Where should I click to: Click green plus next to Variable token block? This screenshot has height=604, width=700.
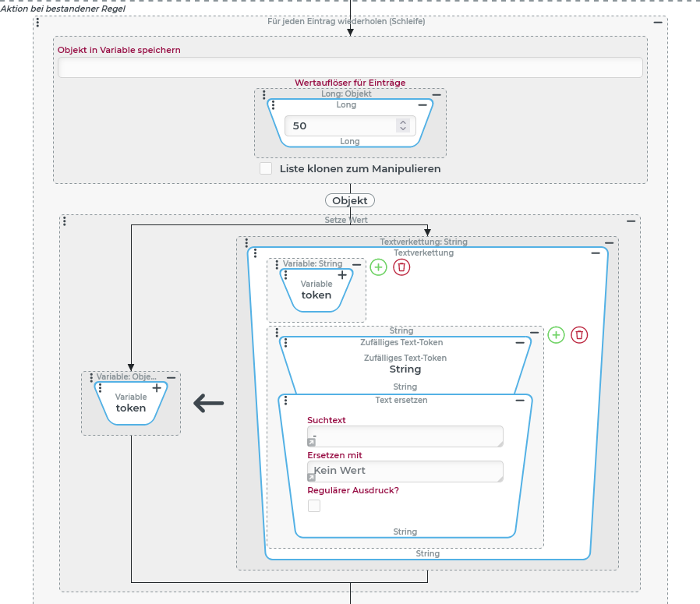[x=378, y=267]
